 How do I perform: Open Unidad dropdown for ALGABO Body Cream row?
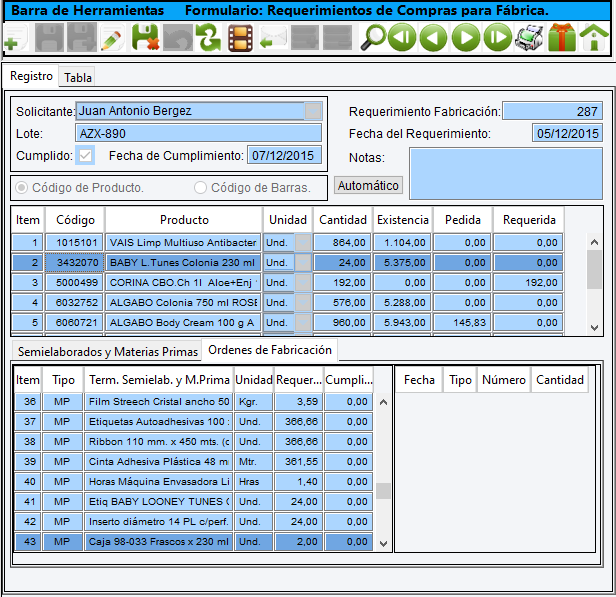click(x=303, y=323)
